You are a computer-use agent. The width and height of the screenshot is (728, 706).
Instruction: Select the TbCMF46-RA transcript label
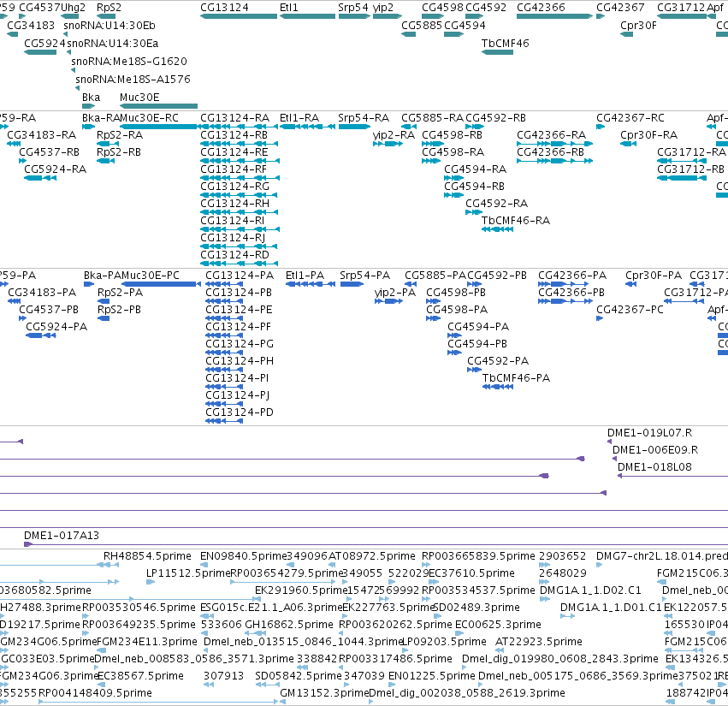point(515,221)
